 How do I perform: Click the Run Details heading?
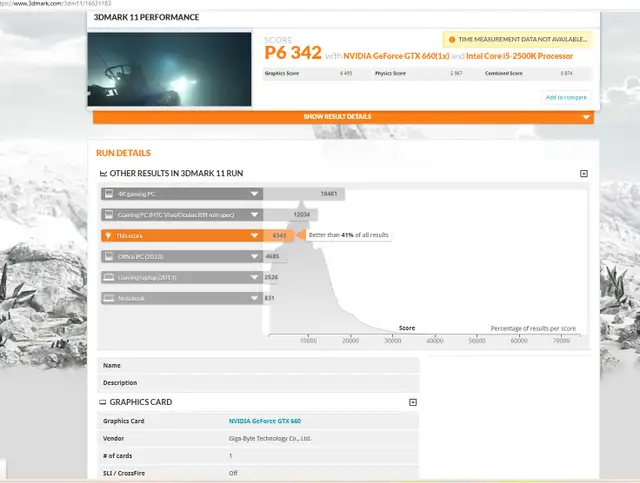[x=123, y=153]
